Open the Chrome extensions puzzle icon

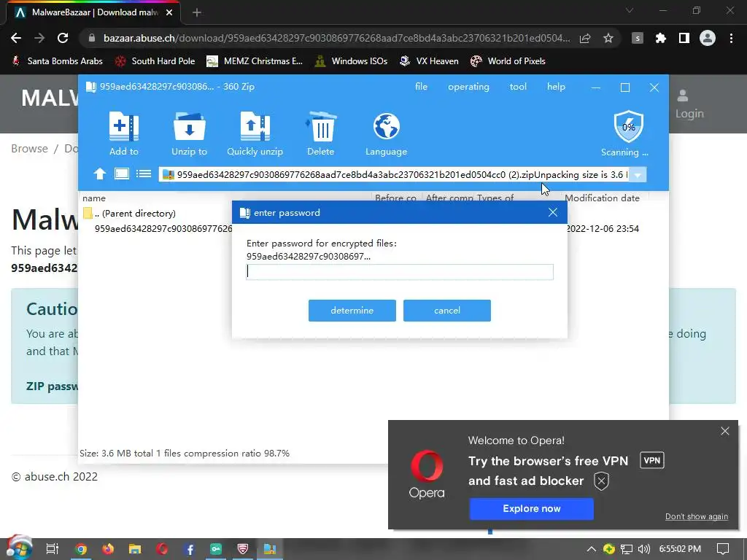click(x=660, y=38)
